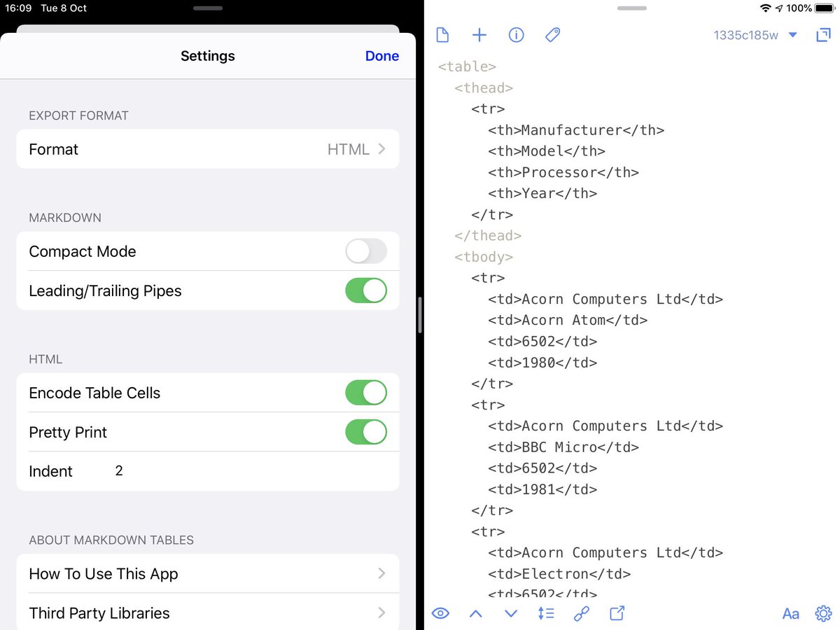The height and width of the screenshot is (630, 840).
Task: Tap the left app multitasking handle
Action: point(208,8)
